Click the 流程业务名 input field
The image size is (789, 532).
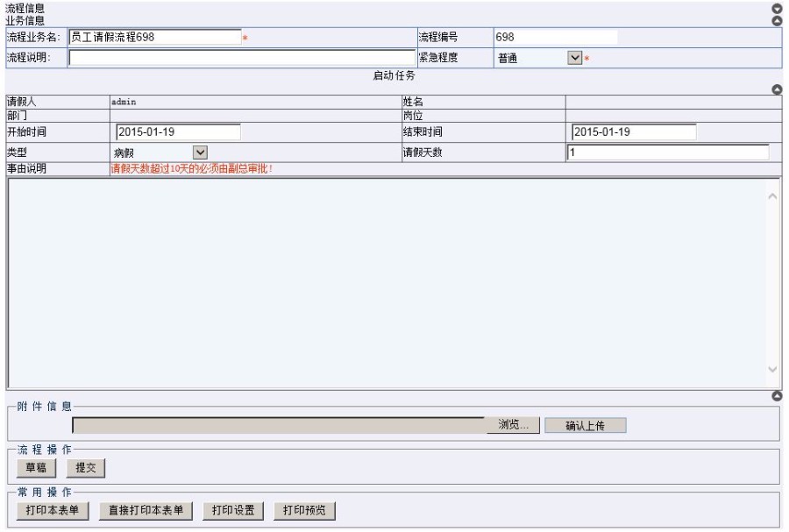point(155,37)
